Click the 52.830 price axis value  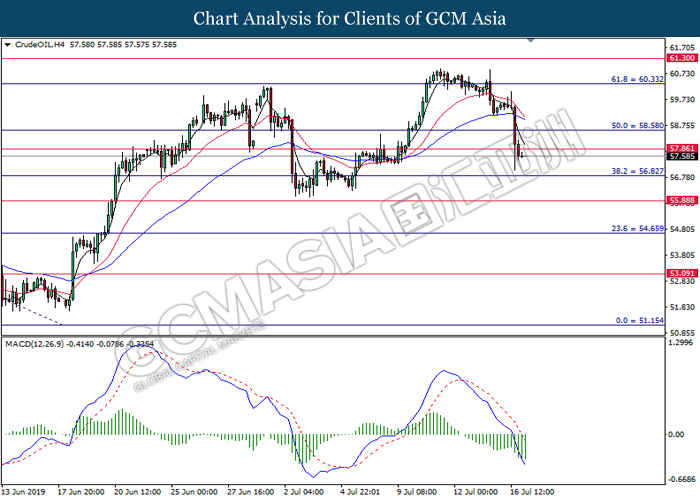[x=683, y=281]
